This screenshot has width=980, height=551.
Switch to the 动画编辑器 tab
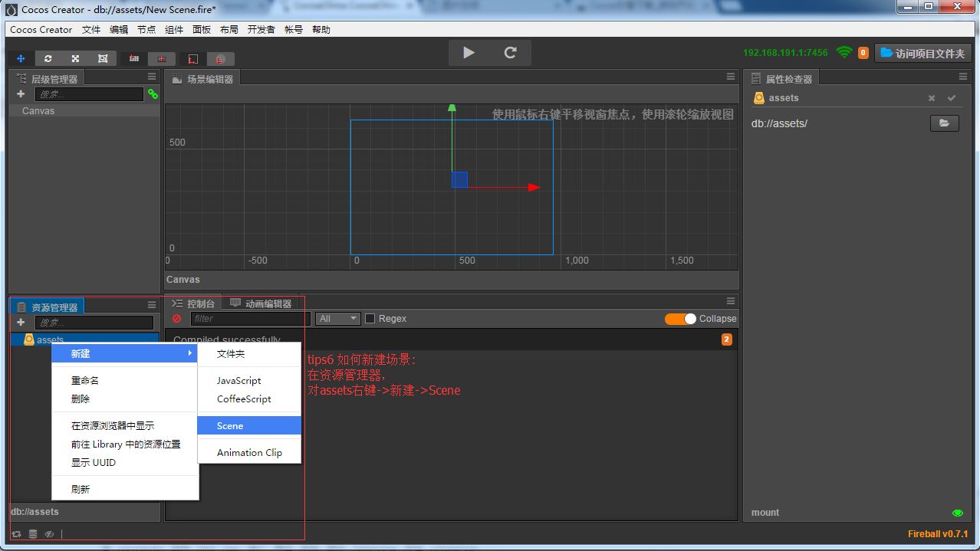(261, 303)
